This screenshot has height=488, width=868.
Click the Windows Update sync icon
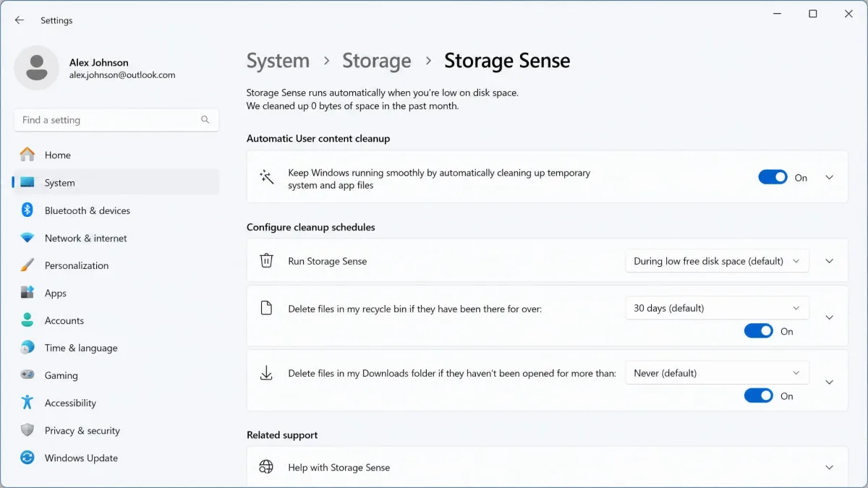coord(27,458)
